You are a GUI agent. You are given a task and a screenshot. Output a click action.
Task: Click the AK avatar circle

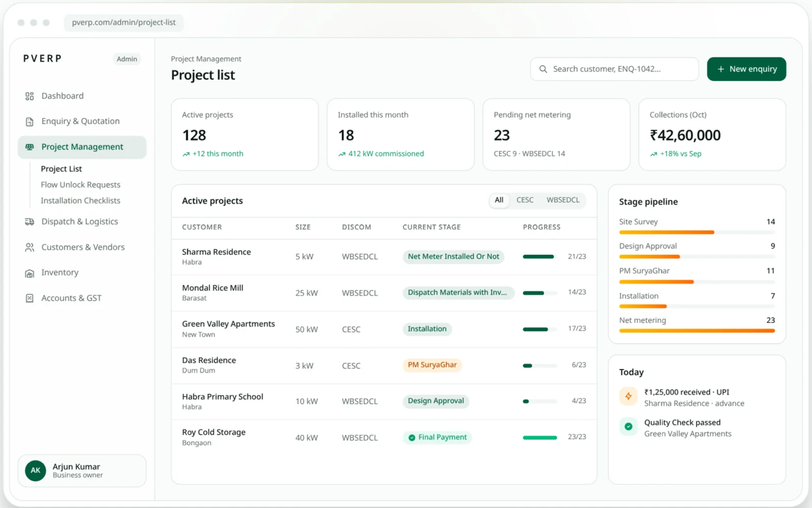pos(36,470)
